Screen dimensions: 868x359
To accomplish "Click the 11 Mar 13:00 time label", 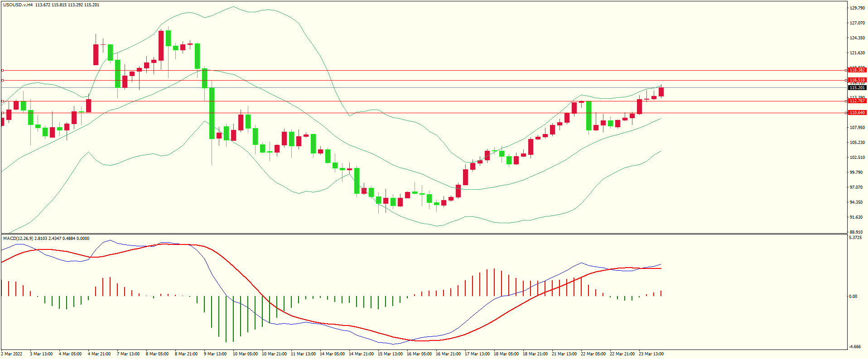I will pos(303,354).
